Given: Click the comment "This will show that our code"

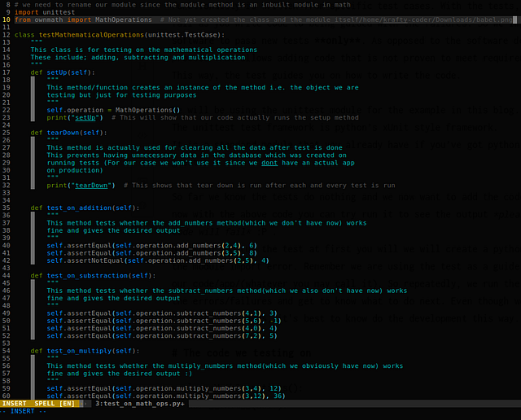Looking at the screenshot, I should pos(235,118).
